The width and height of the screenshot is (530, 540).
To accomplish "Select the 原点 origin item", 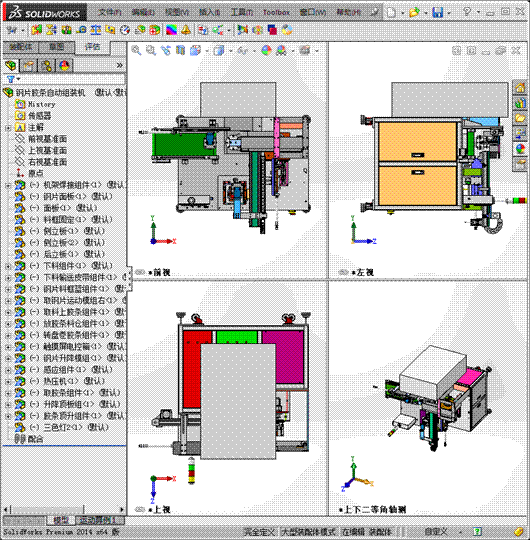I will (36, 173).
